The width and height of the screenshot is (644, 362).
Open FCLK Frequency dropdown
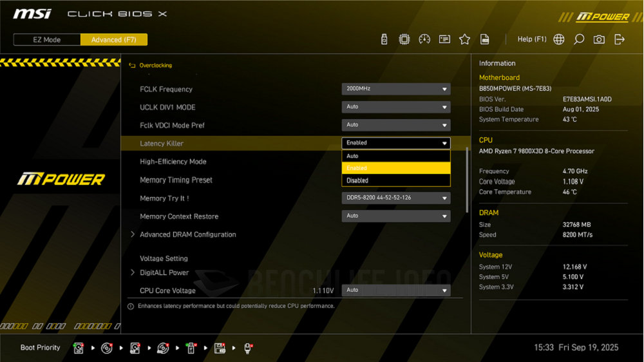[x=396, y=89]
